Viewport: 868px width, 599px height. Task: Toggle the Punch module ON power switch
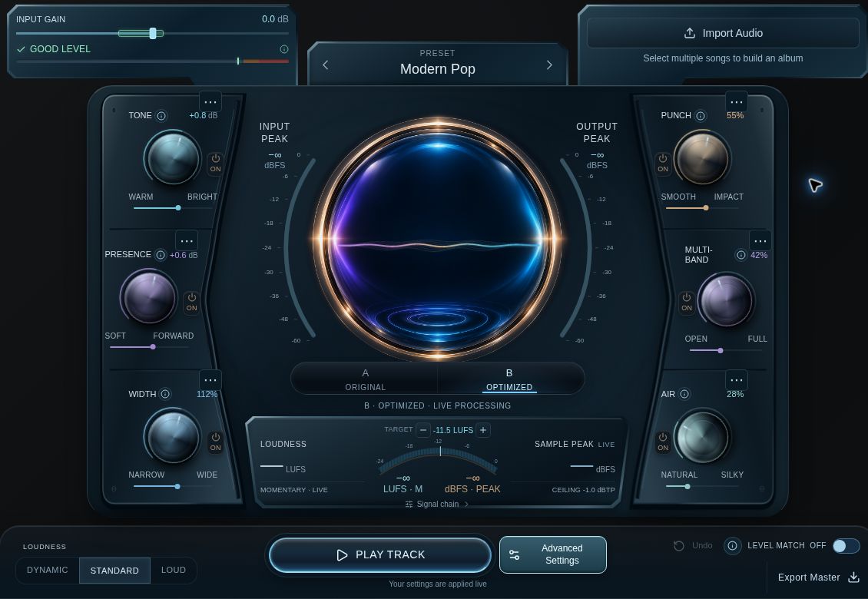pyautogui.click(x=663, y=164)
